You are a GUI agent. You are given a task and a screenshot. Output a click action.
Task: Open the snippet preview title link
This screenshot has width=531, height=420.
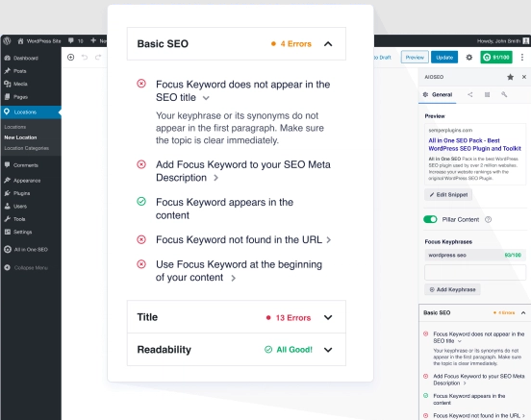pyautogui.click(x=474, y=144)
